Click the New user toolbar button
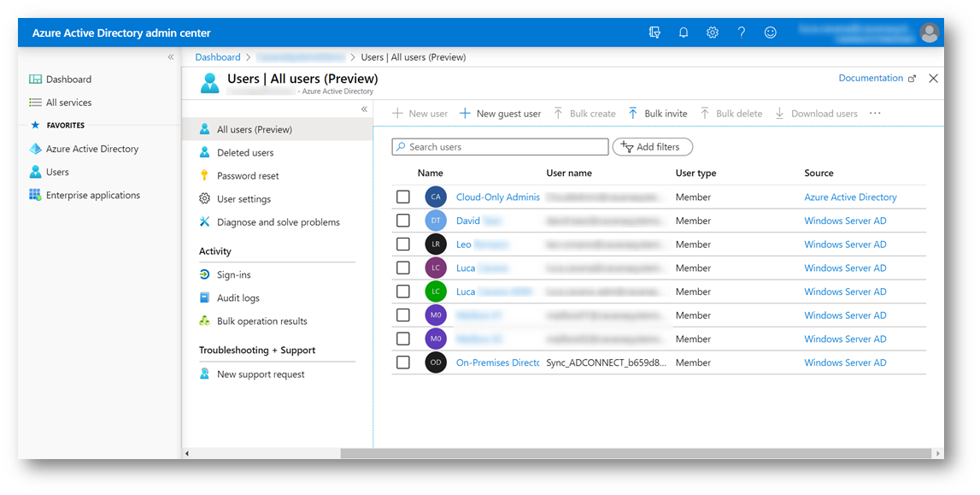980x495 pixels. pos(420,113)
